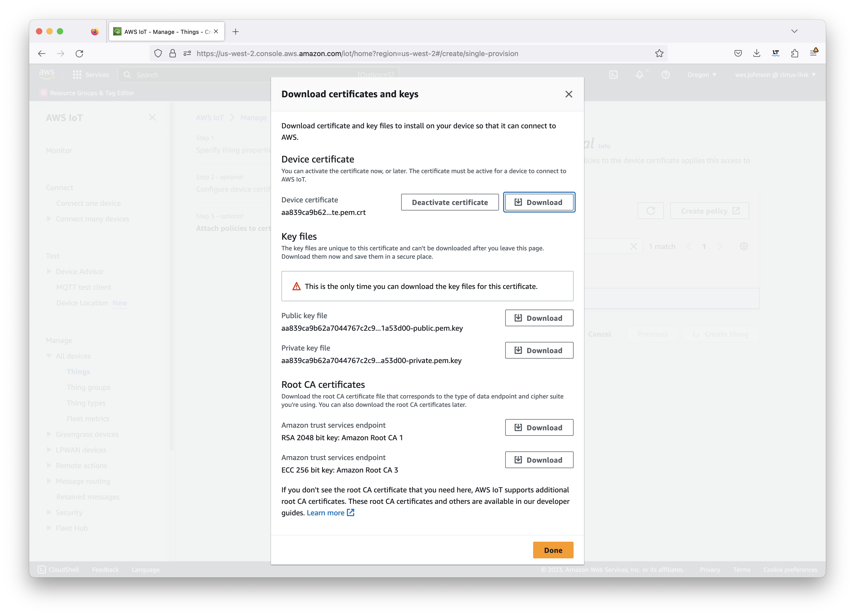Screen dimensions: 855x616
Task: Bookmark this page with the star icon
Action: tap(659, 53)
